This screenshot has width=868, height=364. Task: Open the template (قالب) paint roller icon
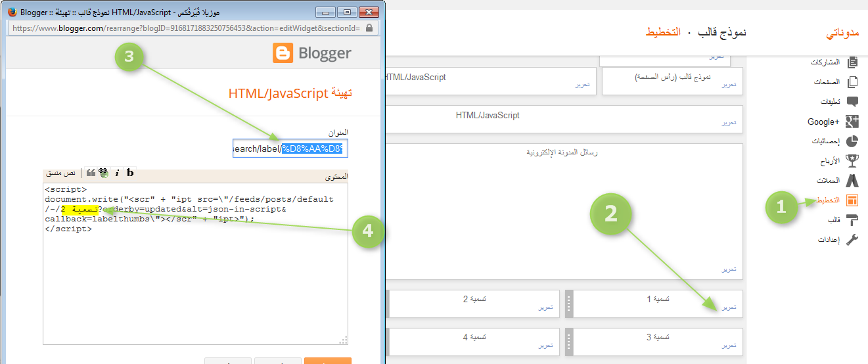(852, 219)
